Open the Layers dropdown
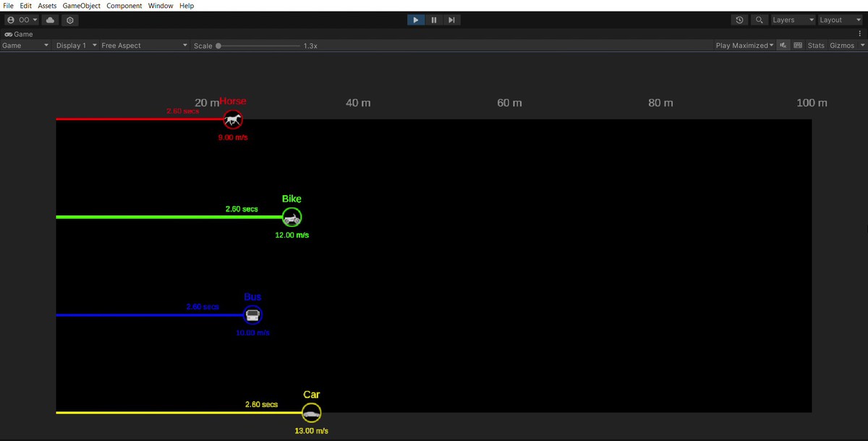The height and width of the screenshot is (441, 868). click(x=792, y=20)
